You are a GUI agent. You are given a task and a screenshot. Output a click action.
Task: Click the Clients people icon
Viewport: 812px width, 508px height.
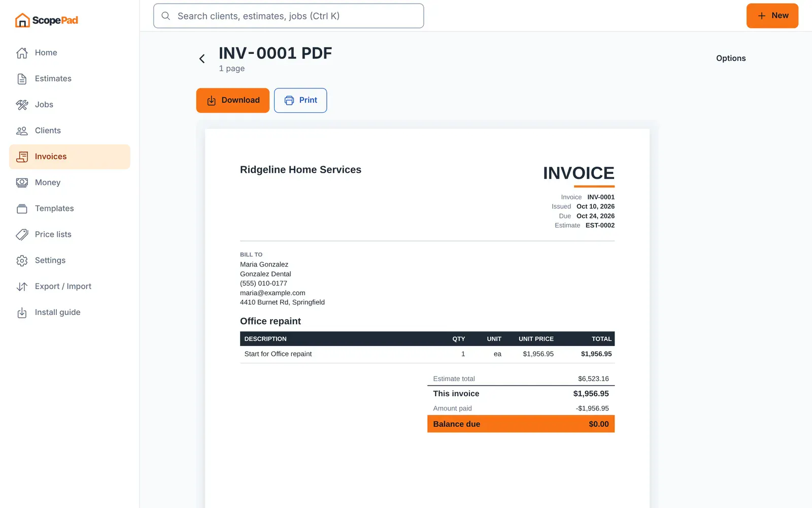(22, 131)
